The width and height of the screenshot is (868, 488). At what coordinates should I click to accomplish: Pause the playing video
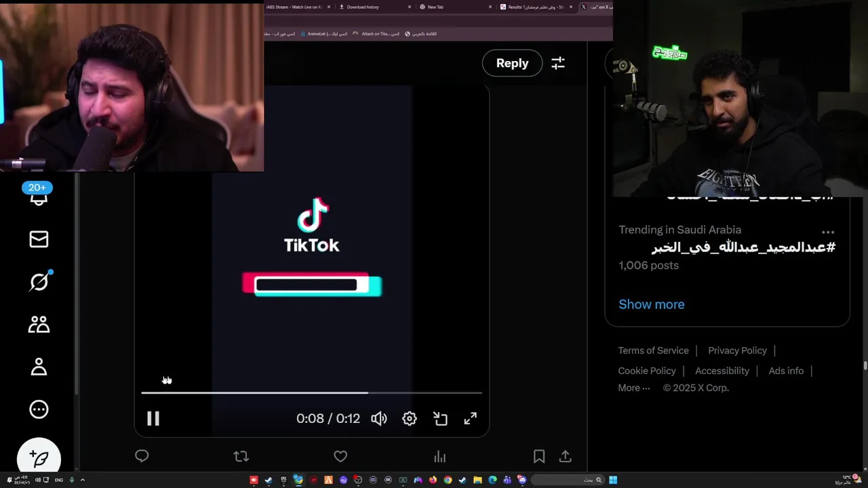[x=153, y=419]
